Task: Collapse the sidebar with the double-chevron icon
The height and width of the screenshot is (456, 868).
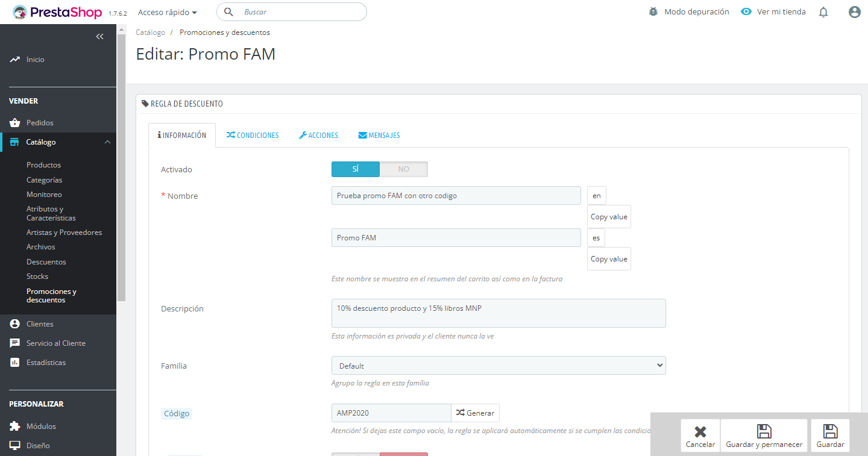Action: pos(100,37)
